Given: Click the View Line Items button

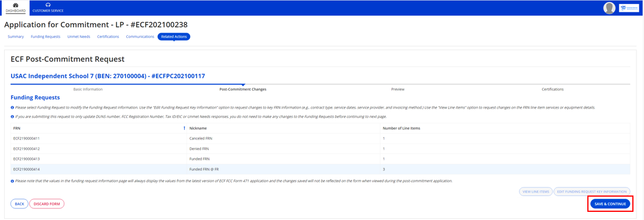Looking at the screenshot, I should 535,191.
